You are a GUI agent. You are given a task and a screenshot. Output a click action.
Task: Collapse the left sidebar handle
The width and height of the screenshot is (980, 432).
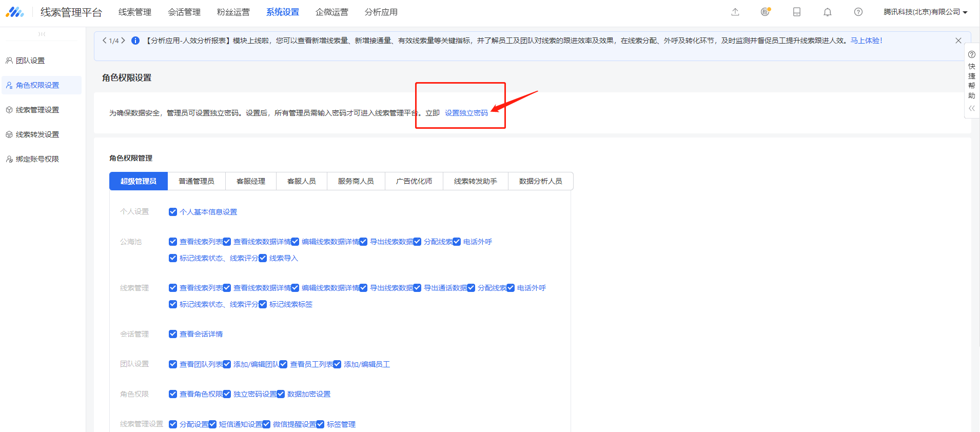(x=42, y=34)
